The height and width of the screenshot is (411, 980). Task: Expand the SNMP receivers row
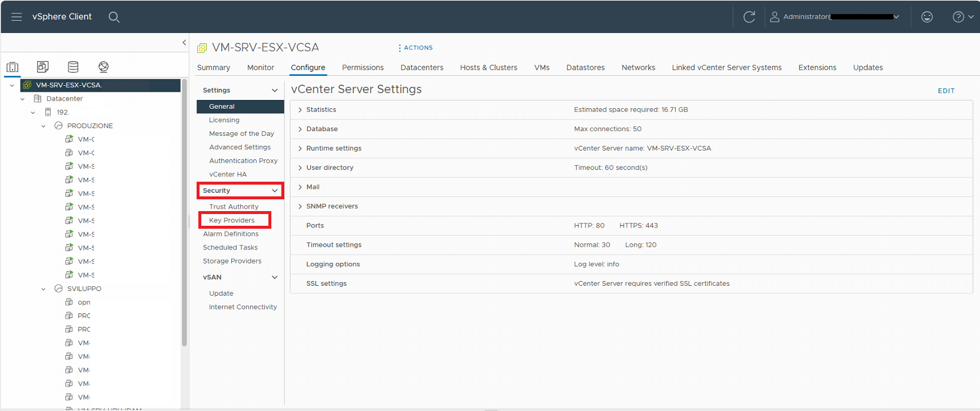pos(300,206)
